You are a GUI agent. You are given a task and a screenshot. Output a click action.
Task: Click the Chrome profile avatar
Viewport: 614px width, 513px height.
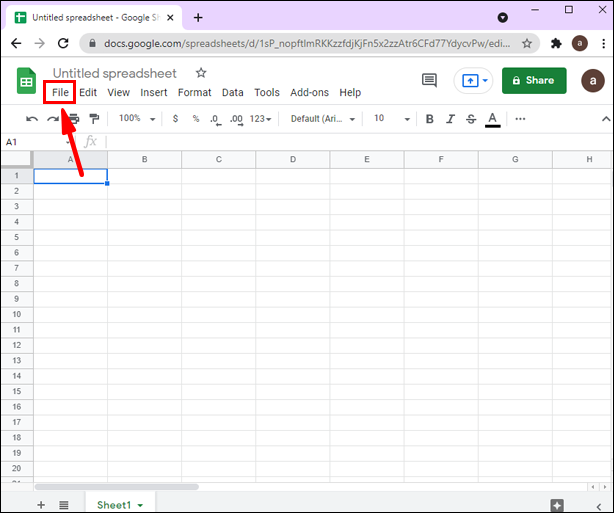point(580,43)
